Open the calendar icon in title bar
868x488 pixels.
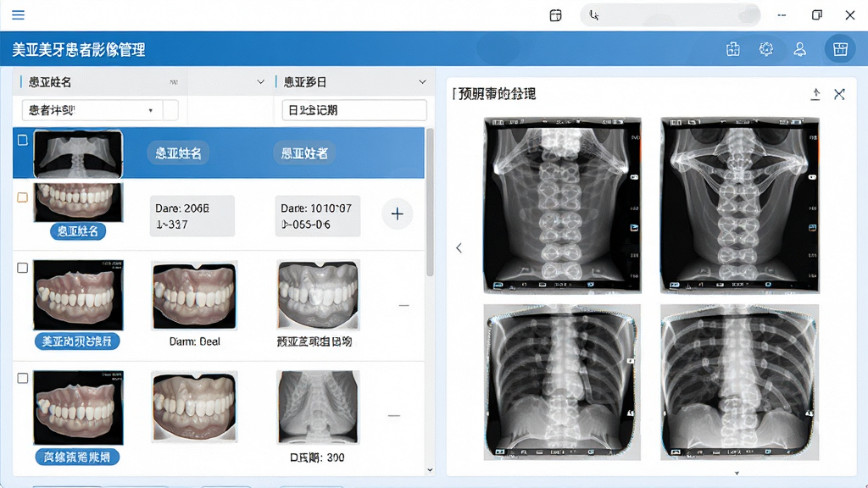click(556, 15)
